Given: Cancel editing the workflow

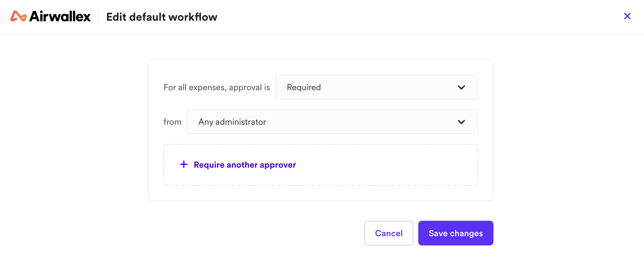Looking at the screenshot, I should tap(389, 233).
